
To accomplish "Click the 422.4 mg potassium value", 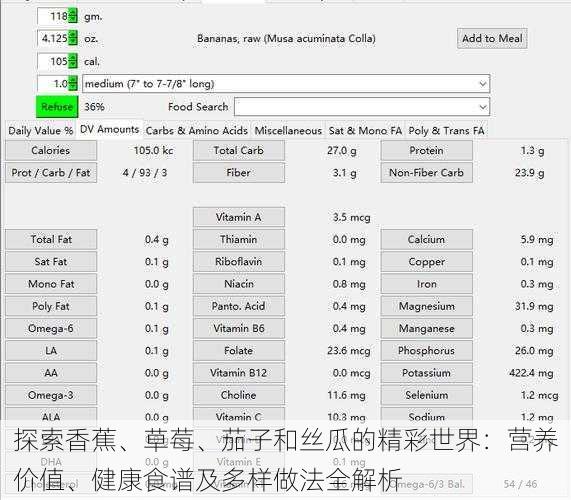I will pyautogui.click(x=531, y=373).
